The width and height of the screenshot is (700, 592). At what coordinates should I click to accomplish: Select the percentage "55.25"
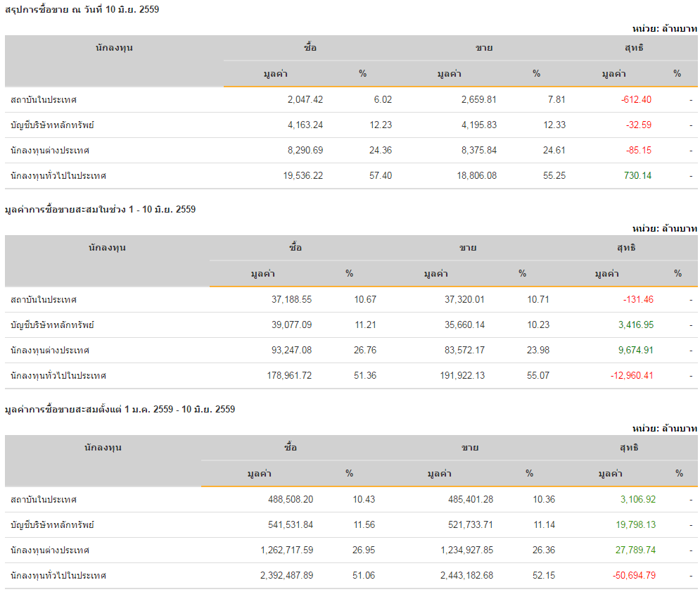pos(554,176)
